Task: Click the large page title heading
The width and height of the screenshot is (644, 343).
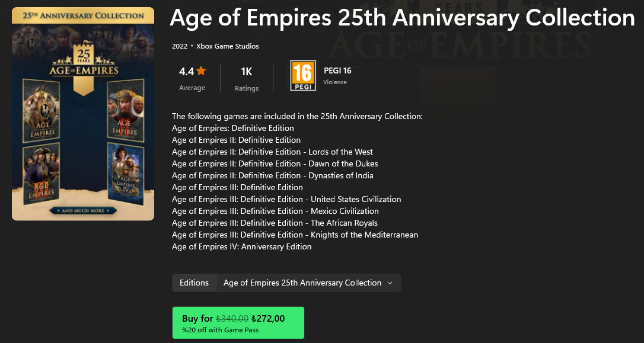Action: 402,18
